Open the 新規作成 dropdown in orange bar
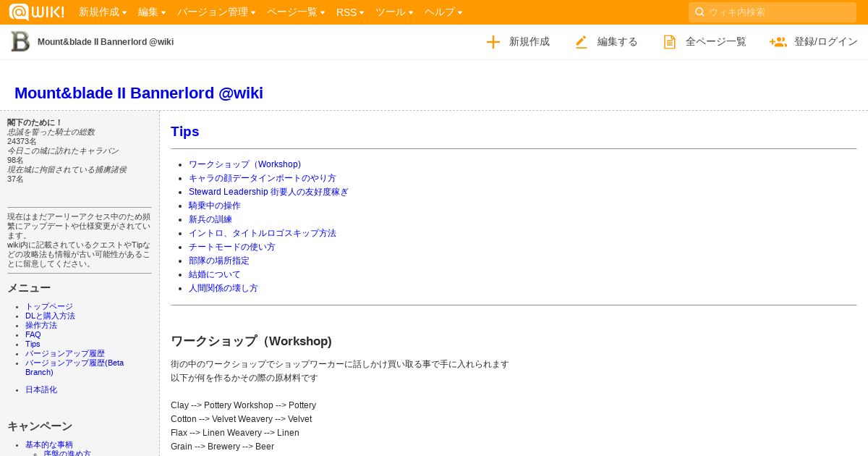Image resolution: width=868 pixels, height=456 pixels. [103, 12]
